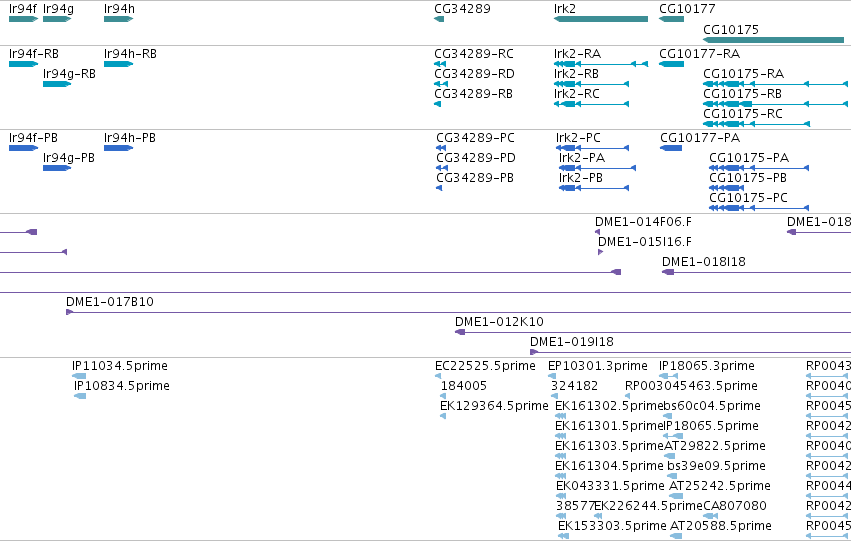The image size is (851, 541).
Task: Click clone DME1-014F06.F
Action: click(598, 232)
